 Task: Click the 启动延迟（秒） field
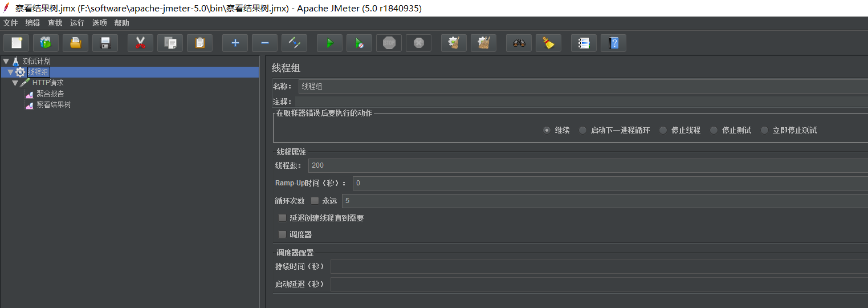point(599,284)
